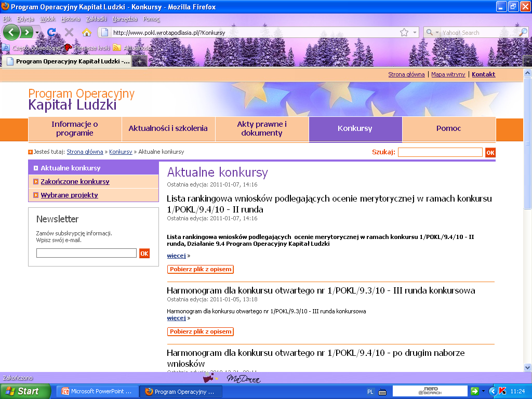
Task: Open the Często odwiedzane bookmark folder
Action: point(32,48)
